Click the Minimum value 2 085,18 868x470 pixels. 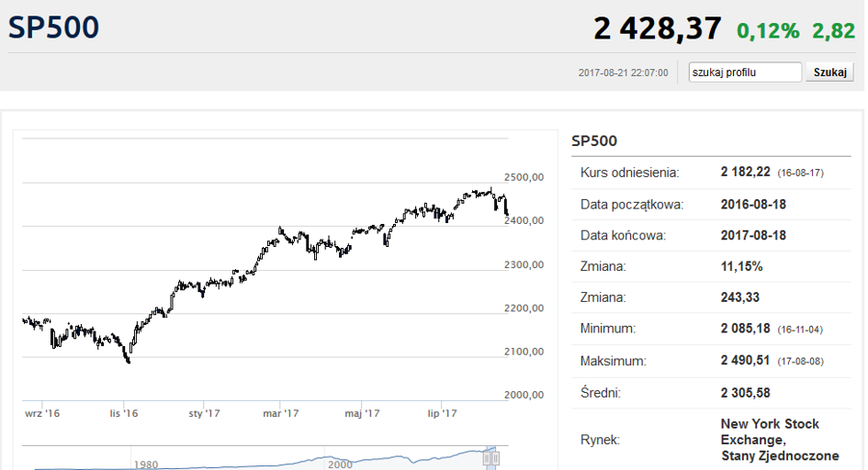click(750, 329)
